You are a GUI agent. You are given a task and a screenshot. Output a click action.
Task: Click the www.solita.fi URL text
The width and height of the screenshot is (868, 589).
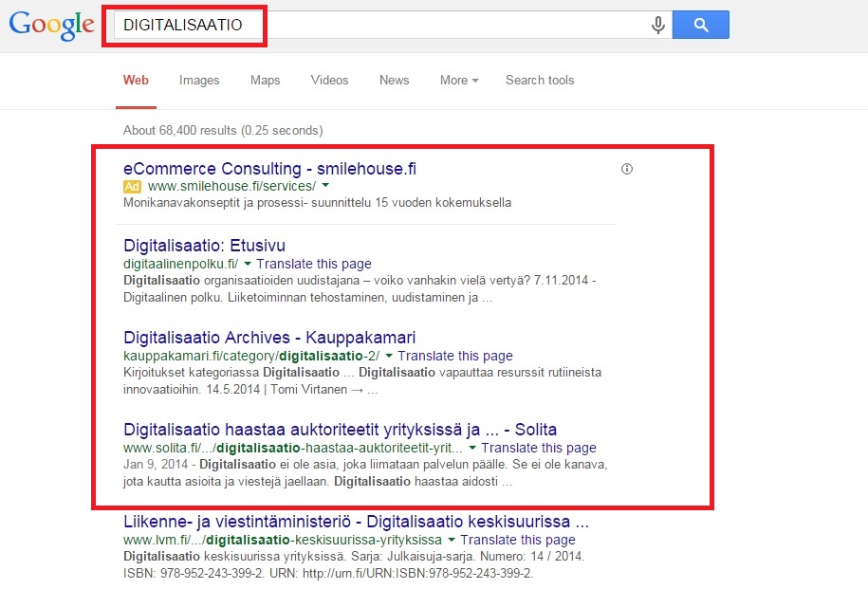tap(293, 448)
